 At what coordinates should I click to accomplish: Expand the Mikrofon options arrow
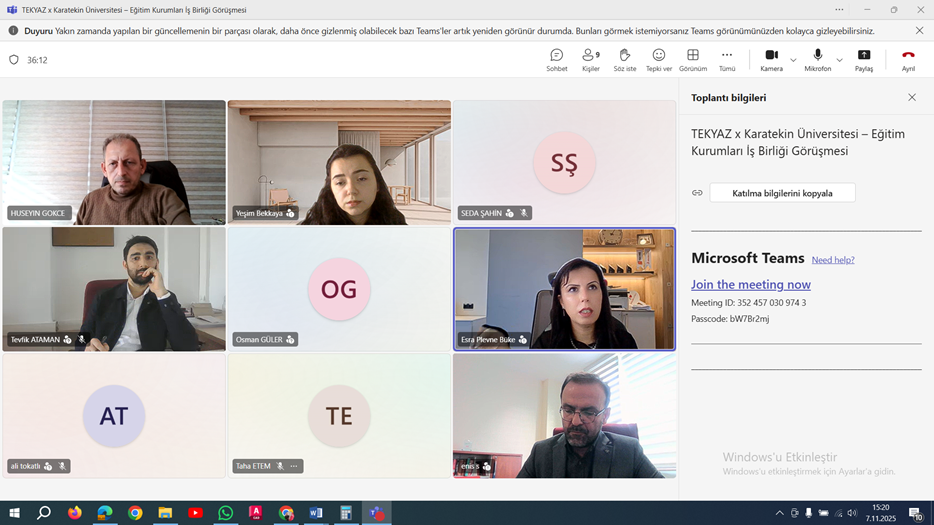(x=839, y=60)
